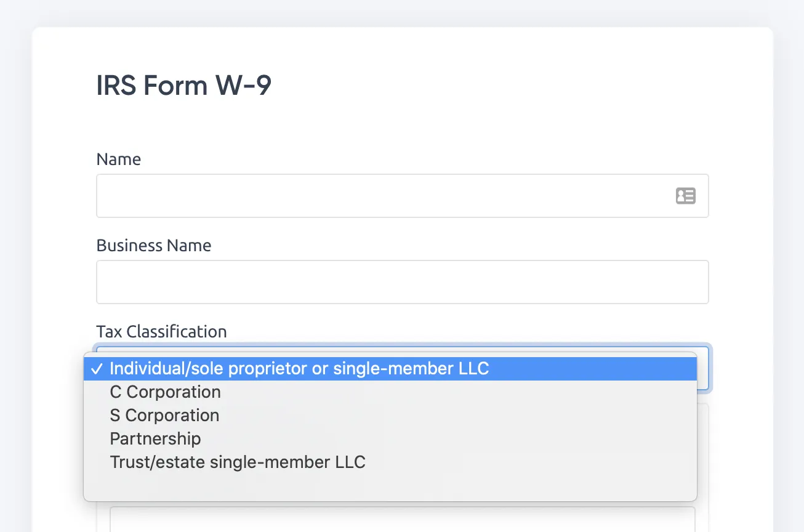Screen dimensions: 804x532
Task: Pick "Trust/estate single-member LLC" option
Action: coord(238,462)
